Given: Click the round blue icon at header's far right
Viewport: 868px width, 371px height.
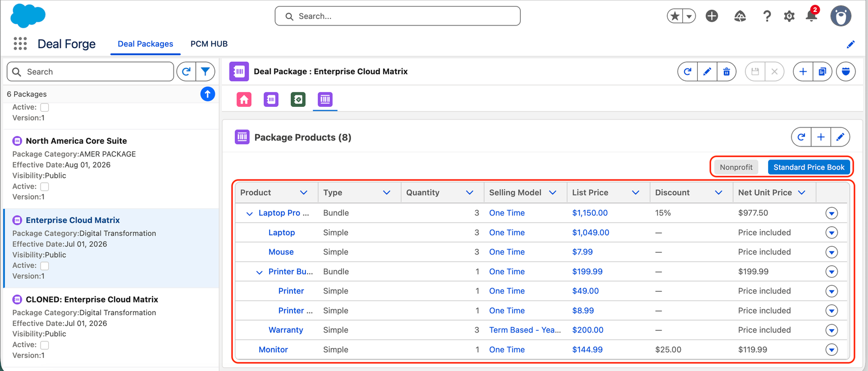Looking at the screenshot, I should point(846,72).
